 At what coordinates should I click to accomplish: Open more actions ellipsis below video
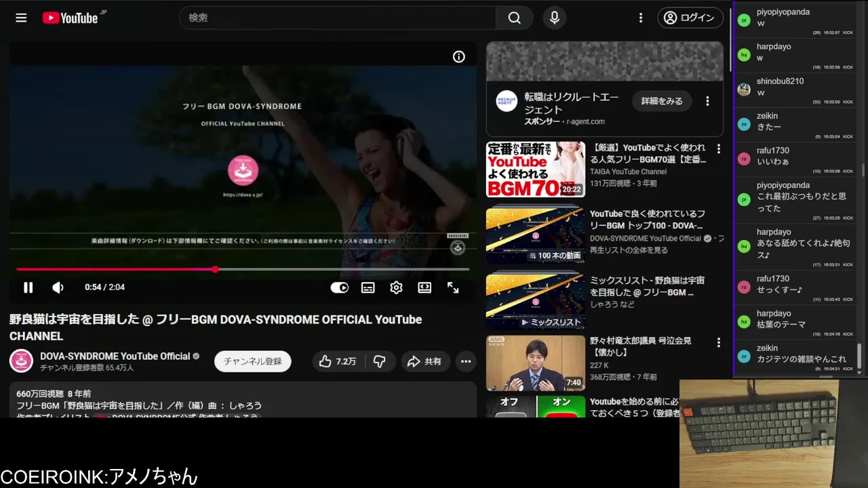pyautogui.click(x=466, y=361)
